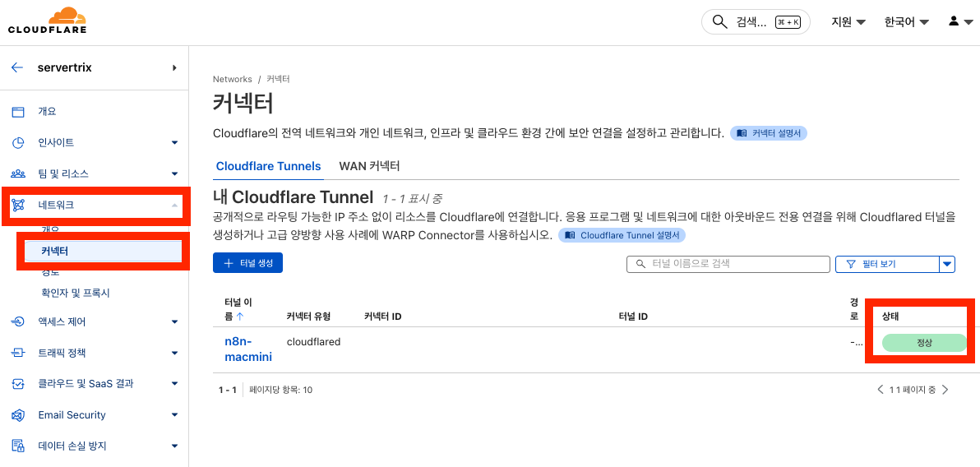Click the Networks breadcrumb link
980x467 pixels.
233,80
